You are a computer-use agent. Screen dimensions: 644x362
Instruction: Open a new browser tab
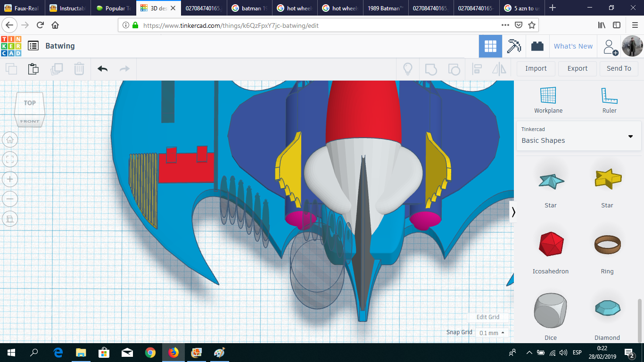(x=553, y=8)
